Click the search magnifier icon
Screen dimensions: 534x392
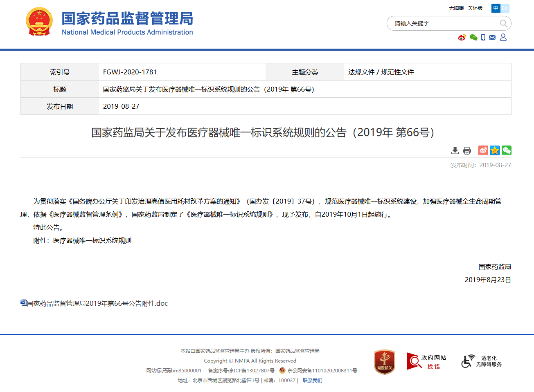(503, 24)
